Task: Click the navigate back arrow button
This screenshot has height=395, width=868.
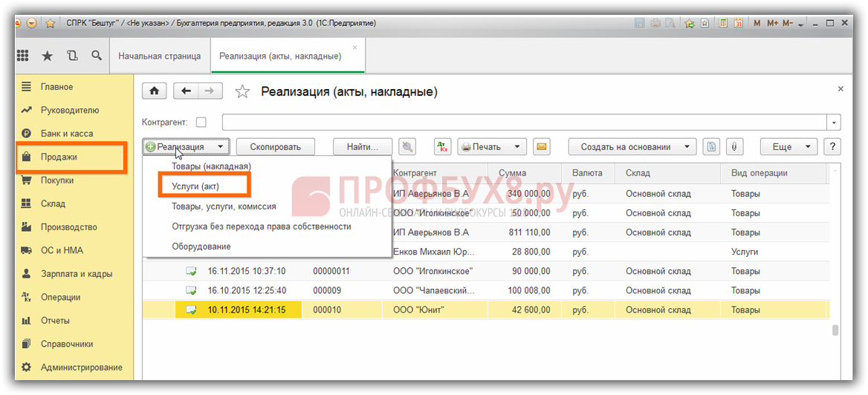Action: point(186,91)
